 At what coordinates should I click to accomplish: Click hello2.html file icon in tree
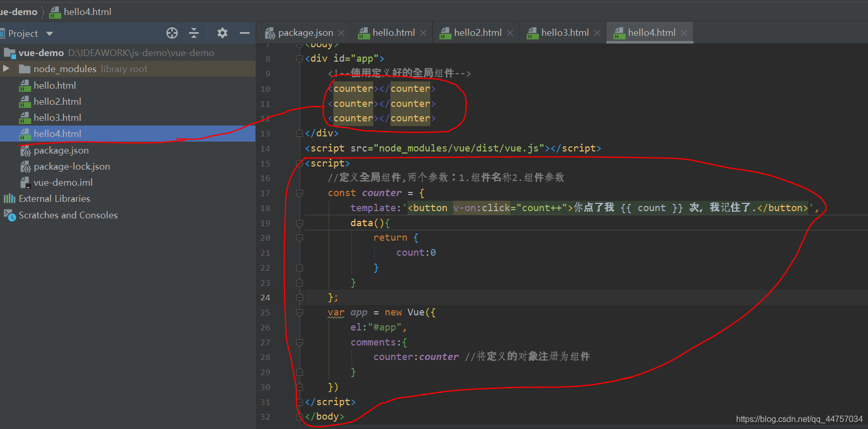[25, 102]
